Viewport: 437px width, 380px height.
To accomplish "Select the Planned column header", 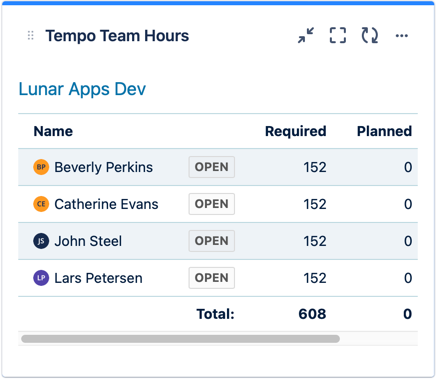I will (385, 131).
